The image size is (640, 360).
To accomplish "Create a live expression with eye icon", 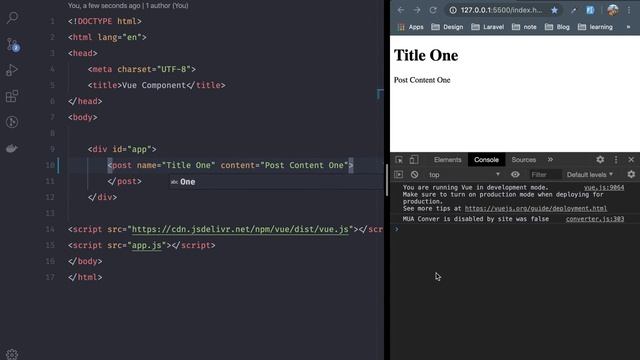I will (515, 175).
